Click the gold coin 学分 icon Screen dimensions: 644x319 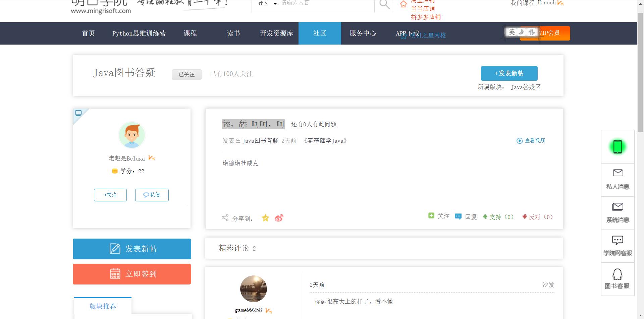[115, 171]
